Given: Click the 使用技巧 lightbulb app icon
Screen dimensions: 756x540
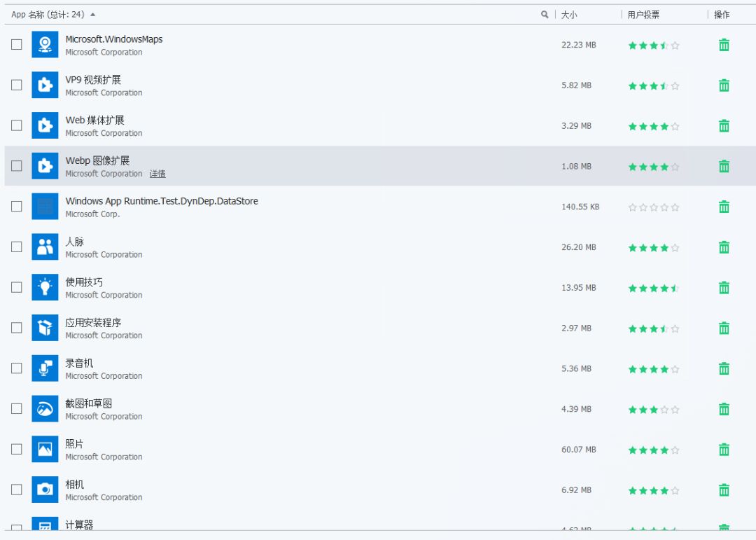Looking at the screenshot, I should click(45, 288).
